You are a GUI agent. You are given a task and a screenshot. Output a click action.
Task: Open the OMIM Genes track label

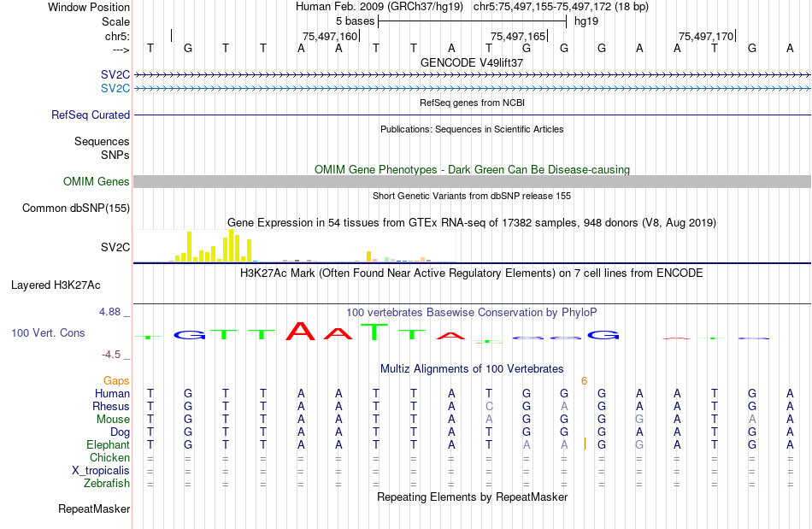[x=97, y=182]
